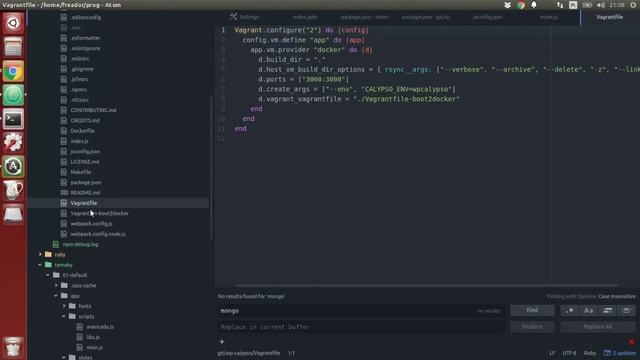
Task: Click the file icon beside Vagrantfile
Action: 64,203
